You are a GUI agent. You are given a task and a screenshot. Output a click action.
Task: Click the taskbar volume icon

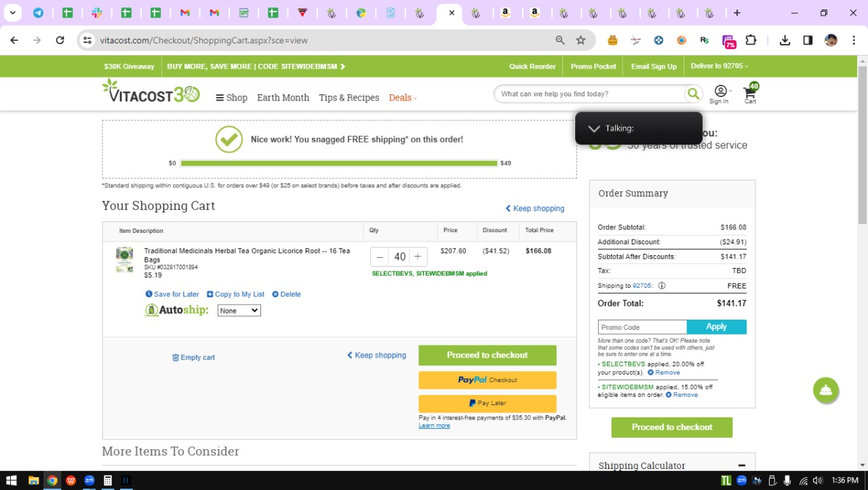[817, 480]
